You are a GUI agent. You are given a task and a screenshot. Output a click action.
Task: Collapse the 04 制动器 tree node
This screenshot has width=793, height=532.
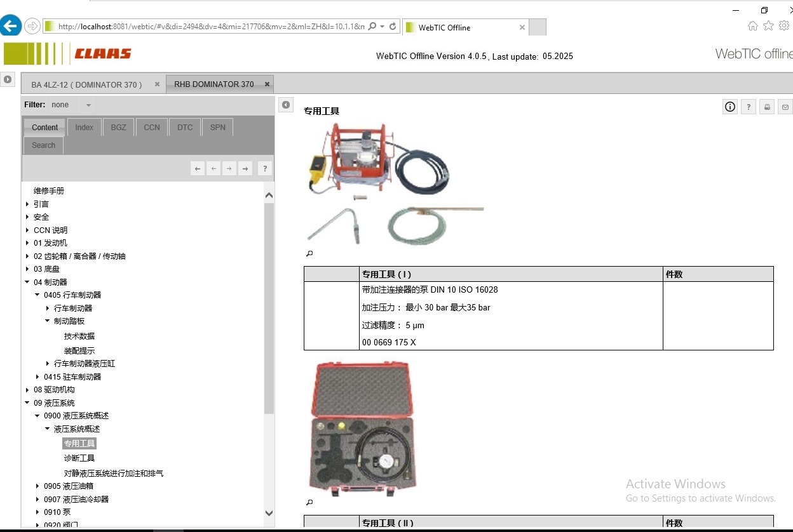[27, 282]
